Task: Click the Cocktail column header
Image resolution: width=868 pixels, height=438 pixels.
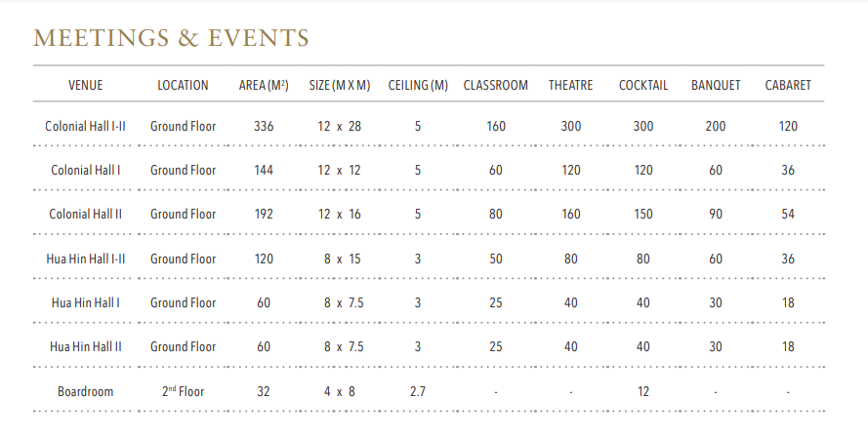Action: point(643,85)
